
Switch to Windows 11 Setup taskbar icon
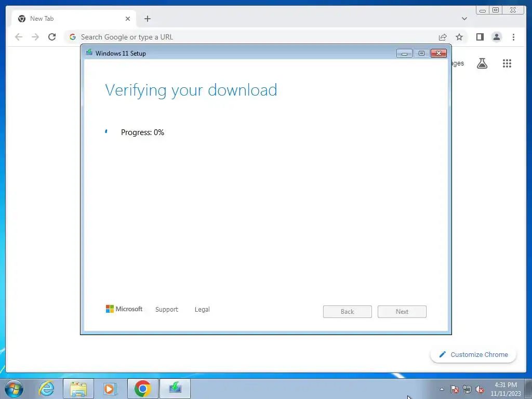pos(175,389)
